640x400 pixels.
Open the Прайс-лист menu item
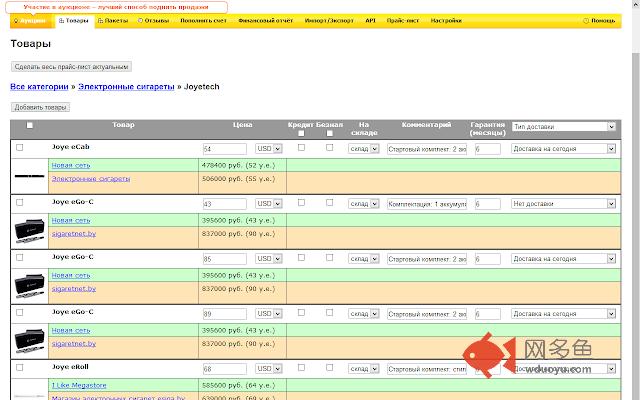pyautogui.click(x=403, y=20)
